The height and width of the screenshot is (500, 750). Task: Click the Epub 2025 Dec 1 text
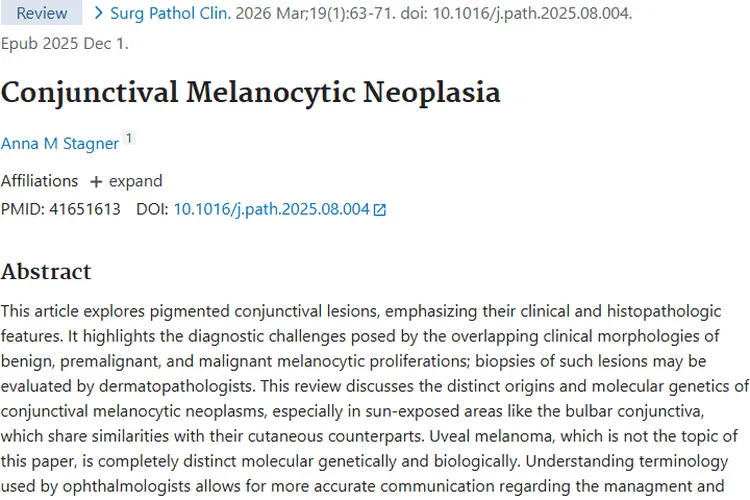tap(64, 43)
